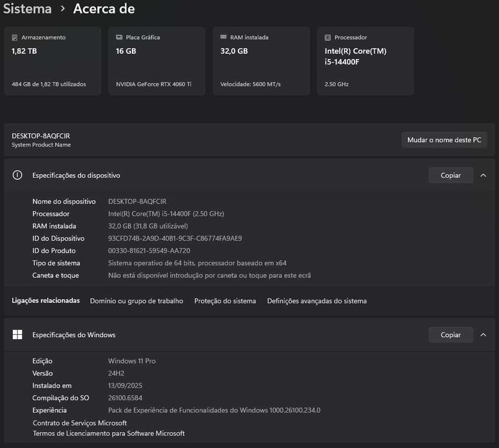The image size is (499, 448).
Task: Open Termos de Licenciamento para Software Microsoft
Action: pyautogui.click(x=109, y=433)
